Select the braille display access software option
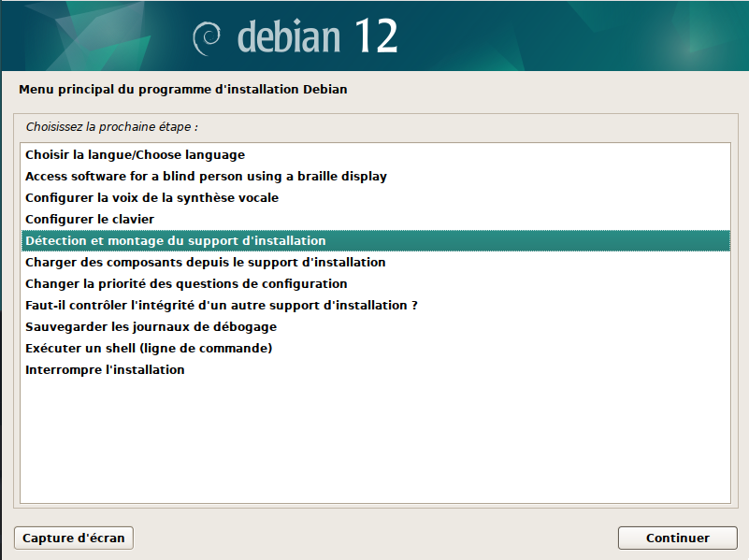The width and height of the screenshot is (749, 560). click(376, 176)
